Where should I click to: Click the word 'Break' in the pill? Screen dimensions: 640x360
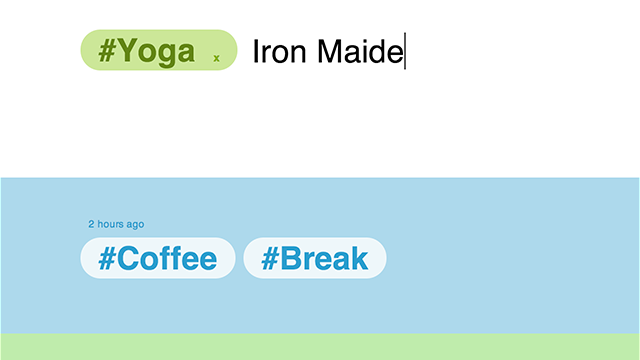[x=324, y=258]
